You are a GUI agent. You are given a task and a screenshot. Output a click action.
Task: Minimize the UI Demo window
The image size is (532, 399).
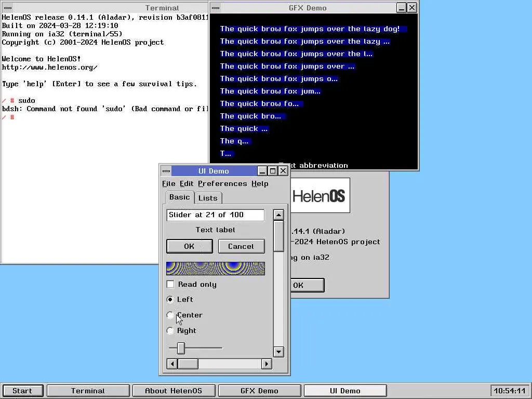tap(262, 171)
